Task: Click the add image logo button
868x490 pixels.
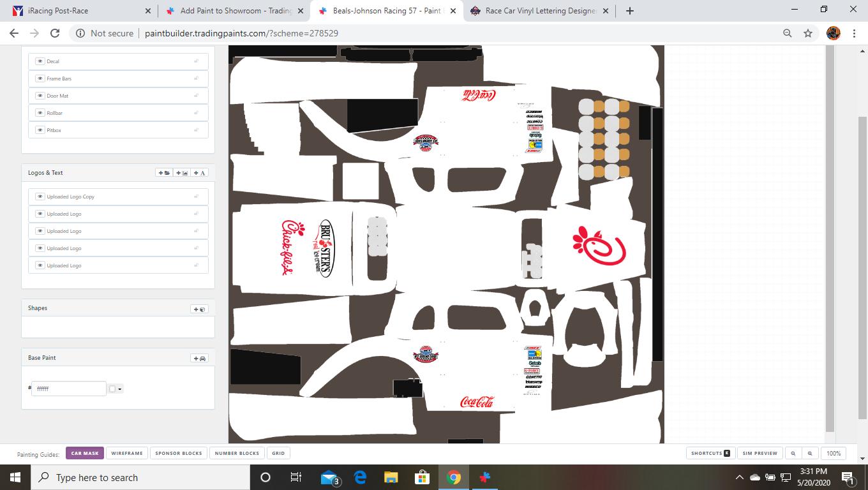Action: 182,173
